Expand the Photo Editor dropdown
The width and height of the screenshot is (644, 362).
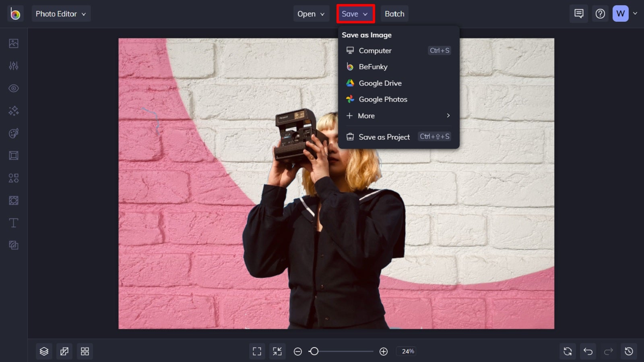tap(61, 13)
